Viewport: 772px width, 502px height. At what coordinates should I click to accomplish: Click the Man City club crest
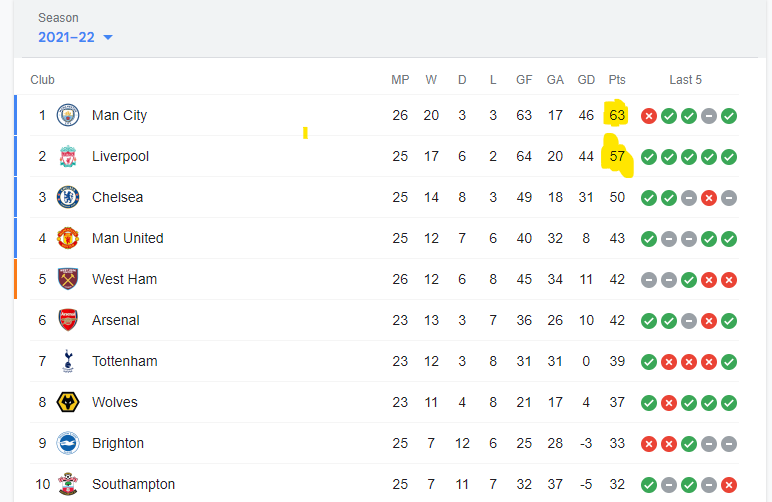click(x=68, y=115)
